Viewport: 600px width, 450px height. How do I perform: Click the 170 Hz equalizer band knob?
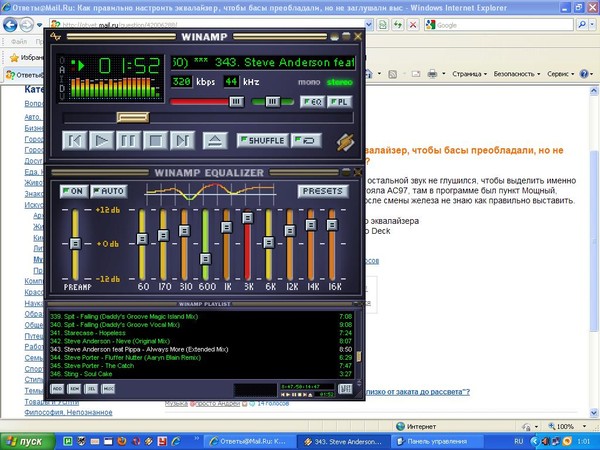163,235
